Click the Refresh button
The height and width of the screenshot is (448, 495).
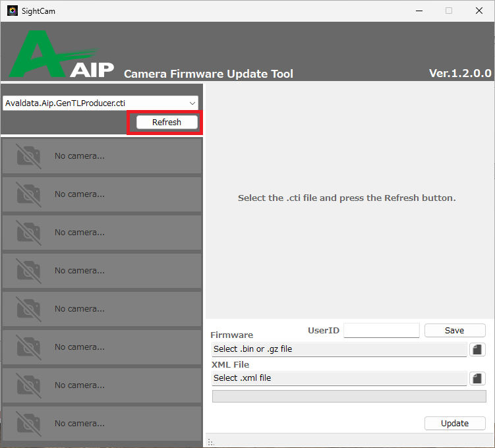click(x=167, y=122)
